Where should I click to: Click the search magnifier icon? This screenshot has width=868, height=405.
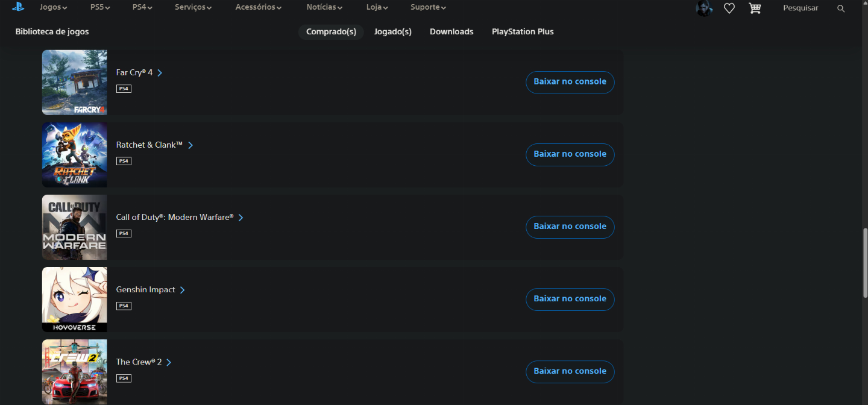pos(841,8)
